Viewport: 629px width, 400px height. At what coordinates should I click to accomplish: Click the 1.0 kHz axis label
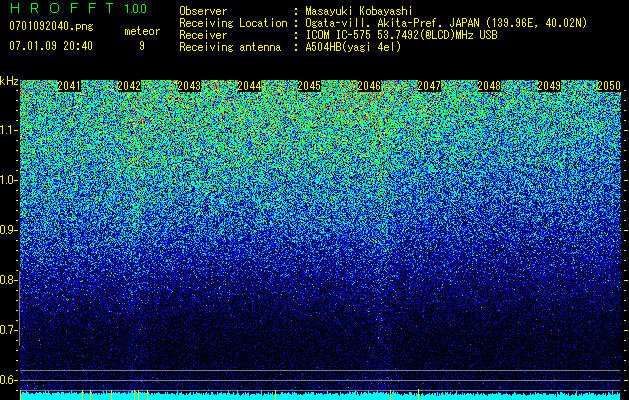(x=8, y=180)
